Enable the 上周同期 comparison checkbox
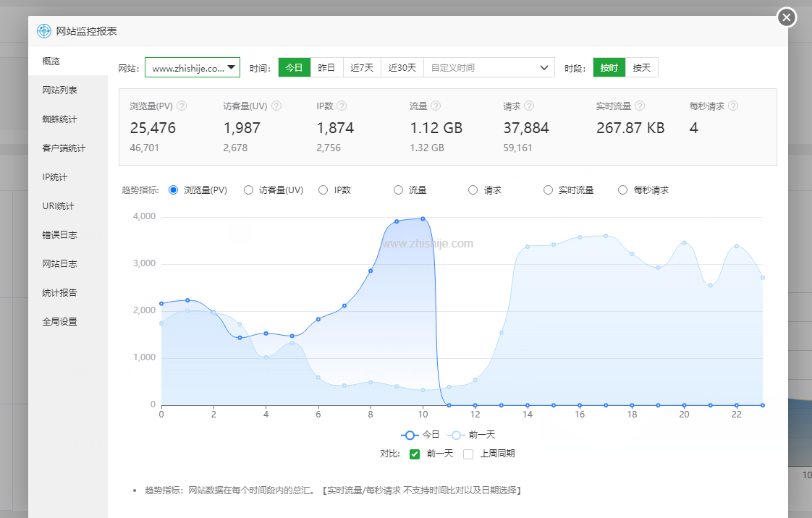Screen dimensions: 812x518 coord(468,454)
